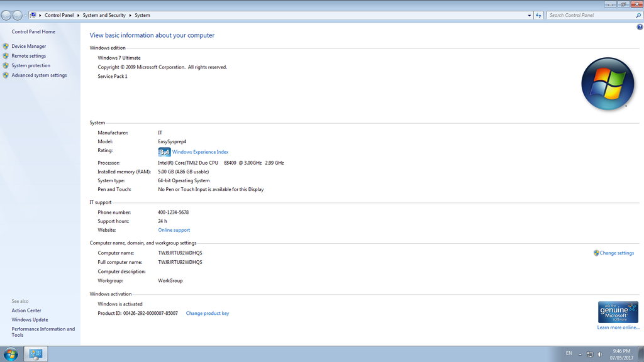The image size is (644, 362).
Task: Click the System protection shield icon
Action: [x=6, y=65]
